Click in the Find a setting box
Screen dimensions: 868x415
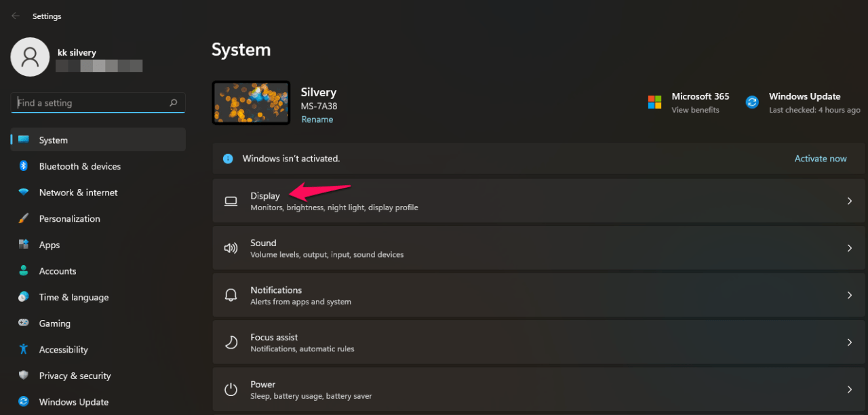[98, 103]
